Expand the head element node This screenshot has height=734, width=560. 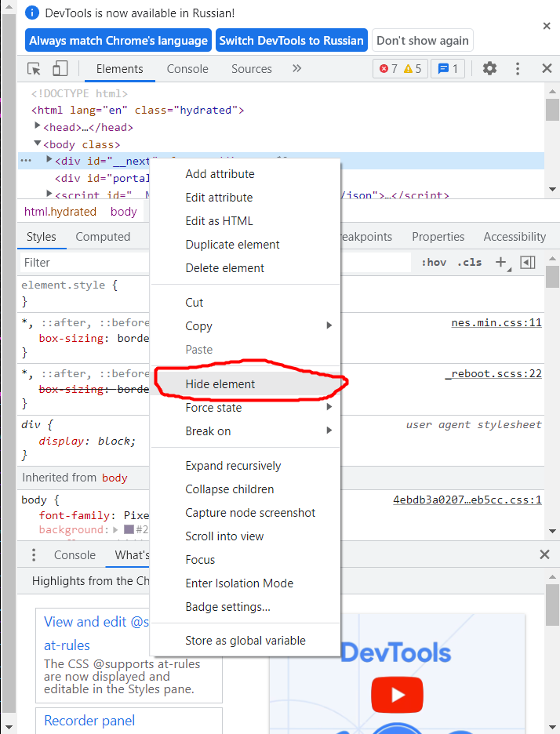pyautogui.click(x=38, y=125)
